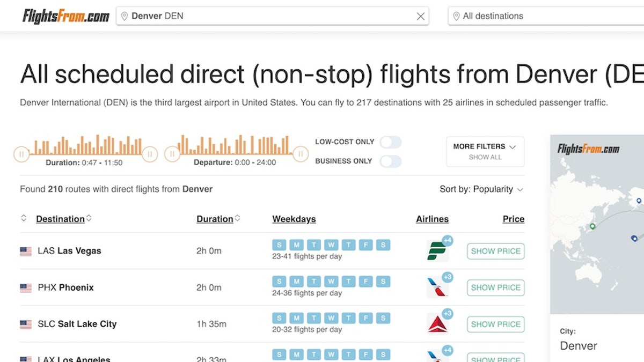Click the sort arrows right of Destination

pos(89,218)
